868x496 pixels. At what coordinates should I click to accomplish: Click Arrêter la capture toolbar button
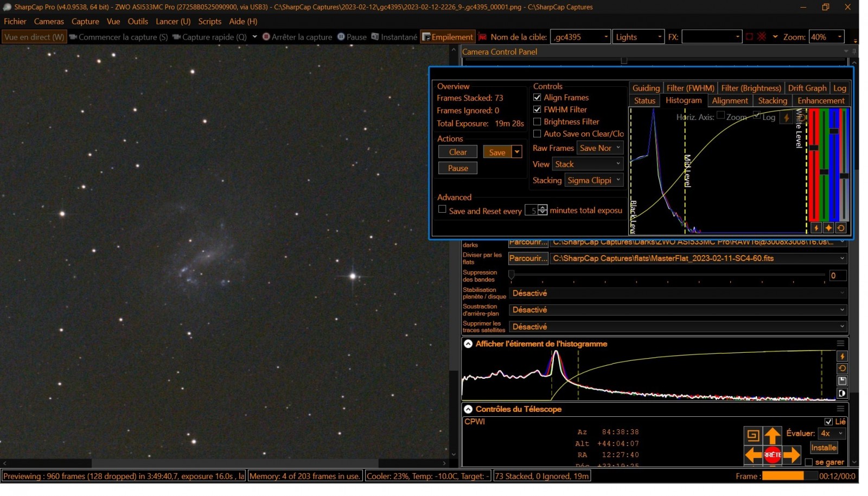297,37
